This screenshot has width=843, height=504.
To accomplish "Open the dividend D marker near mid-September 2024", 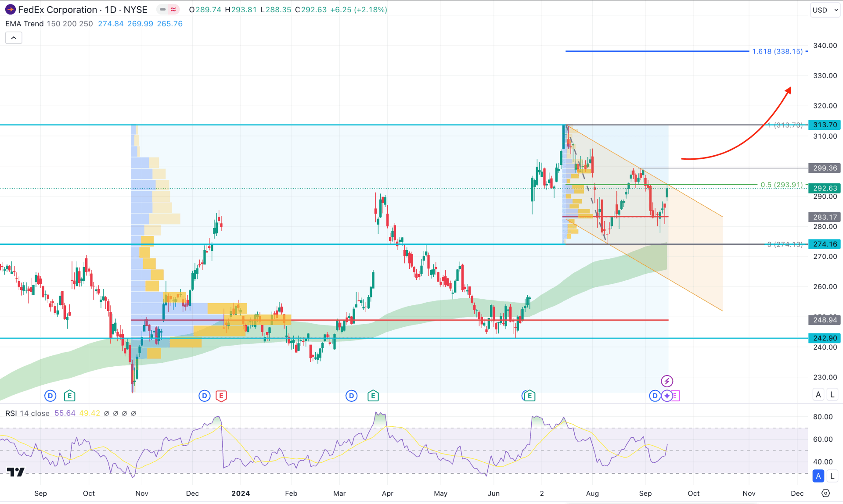I will (x=655, y=396).
